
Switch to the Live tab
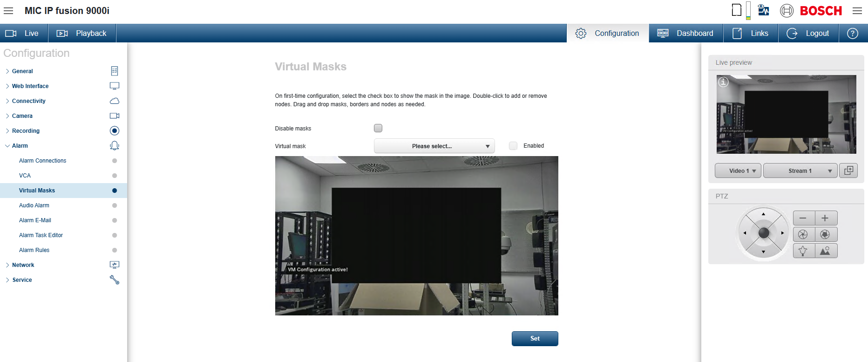click(24, 33)
